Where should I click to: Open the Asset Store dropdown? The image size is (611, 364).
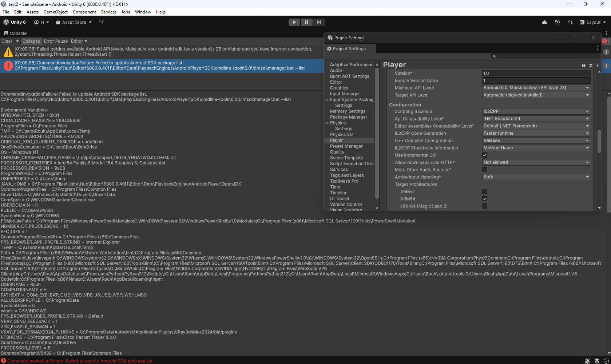(x=74, y=22)
